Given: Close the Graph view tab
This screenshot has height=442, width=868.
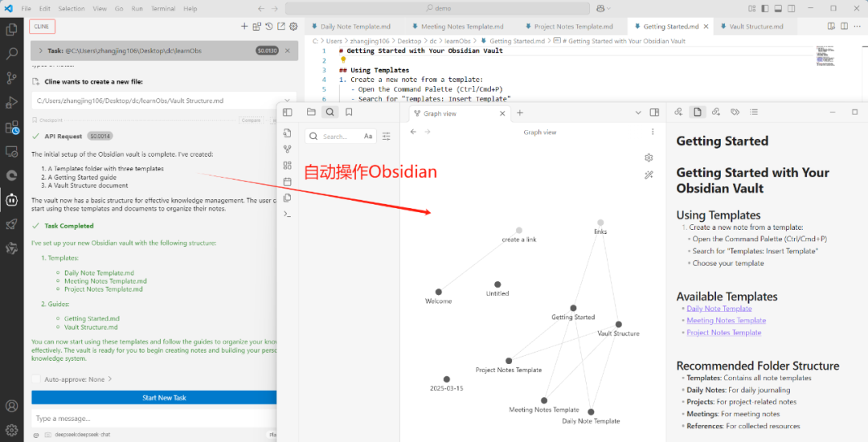Looking at the screenshot, I should click(502, 113).
